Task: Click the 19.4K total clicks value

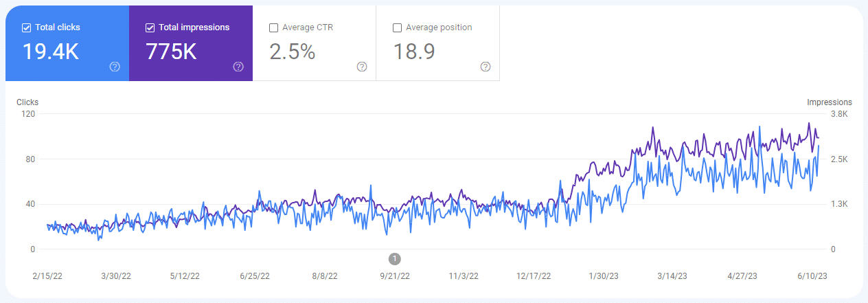Action: point(51,52)
